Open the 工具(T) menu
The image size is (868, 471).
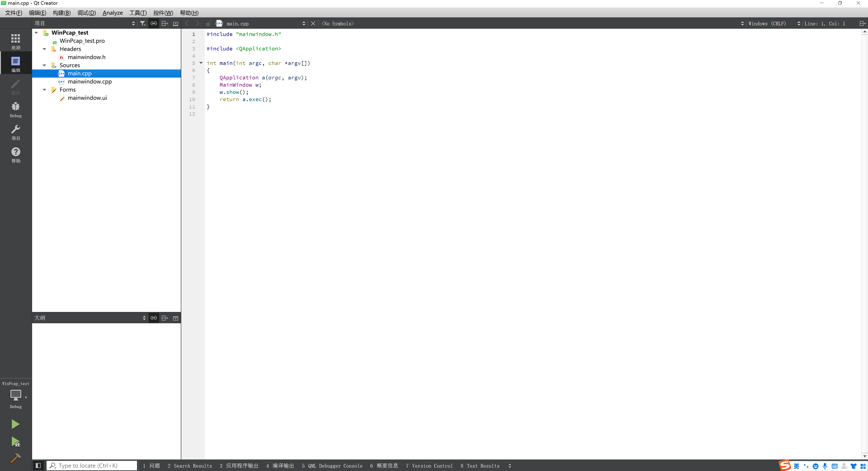pos(138,13)
